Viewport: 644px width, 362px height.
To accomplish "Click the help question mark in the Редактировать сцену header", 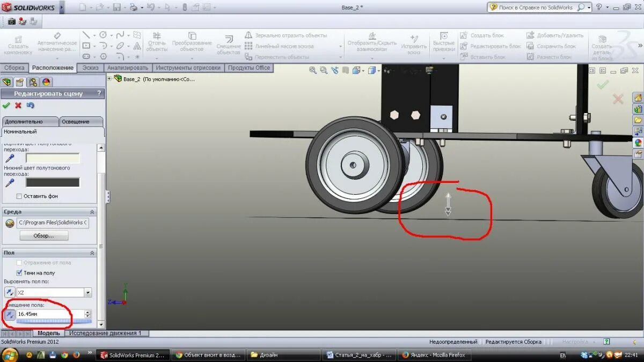I will coord(99,93).
